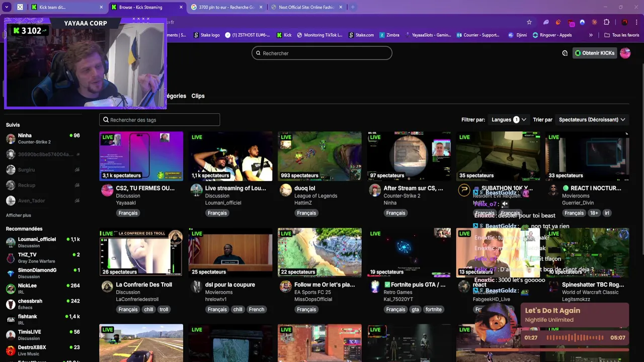The height and width of the screenshot is (362, 644).
Task: Click the icon left of Obtenir KICKs
Action: point(565,53)
